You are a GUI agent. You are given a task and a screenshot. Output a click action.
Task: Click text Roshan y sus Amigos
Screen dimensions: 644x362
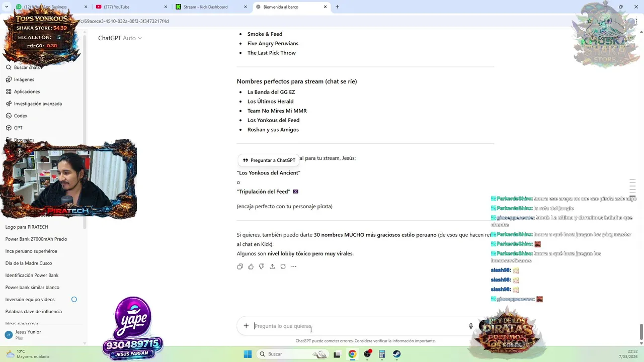pos(273,130)
